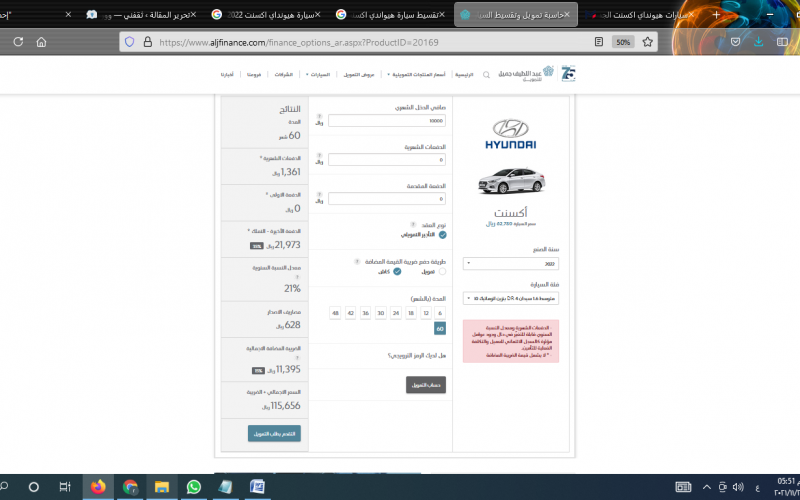Open الرئيسية nav menu item

pyautogui.click(x=464, y=74)
